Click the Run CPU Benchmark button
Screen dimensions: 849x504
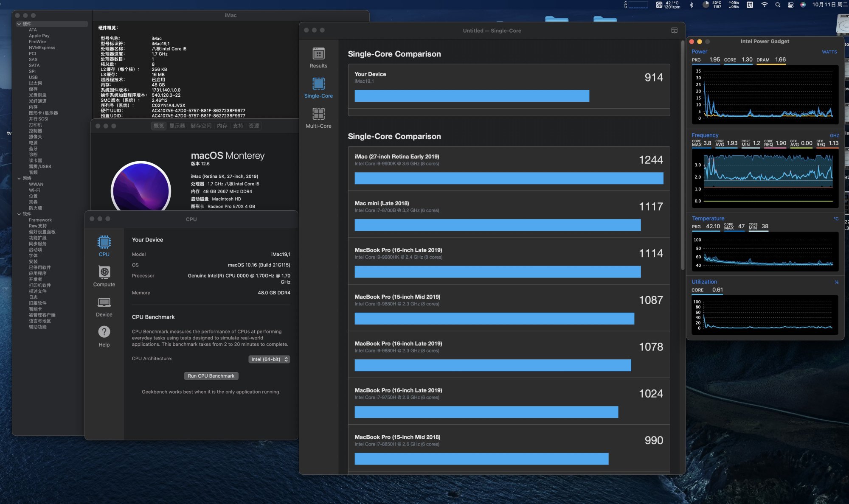point(211,376)
